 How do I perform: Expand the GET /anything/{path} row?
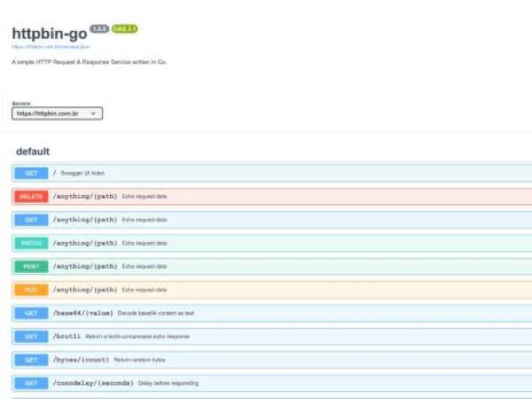coord(272,220)
